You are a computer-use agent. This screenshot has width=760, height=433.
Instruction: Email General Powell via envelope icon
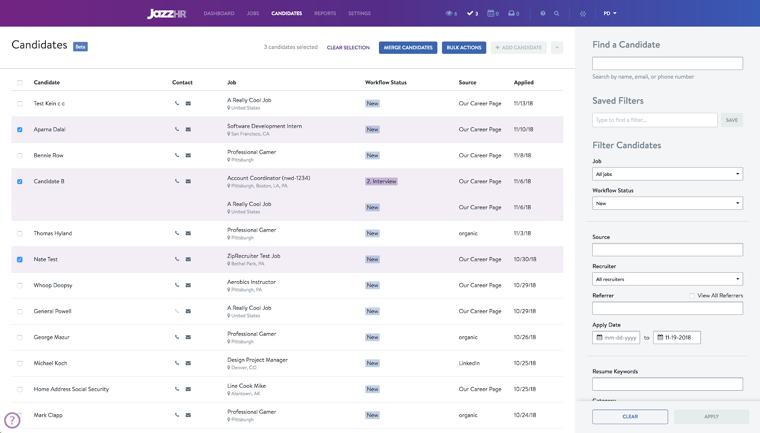pyautogui.click(x=188, y=311)
